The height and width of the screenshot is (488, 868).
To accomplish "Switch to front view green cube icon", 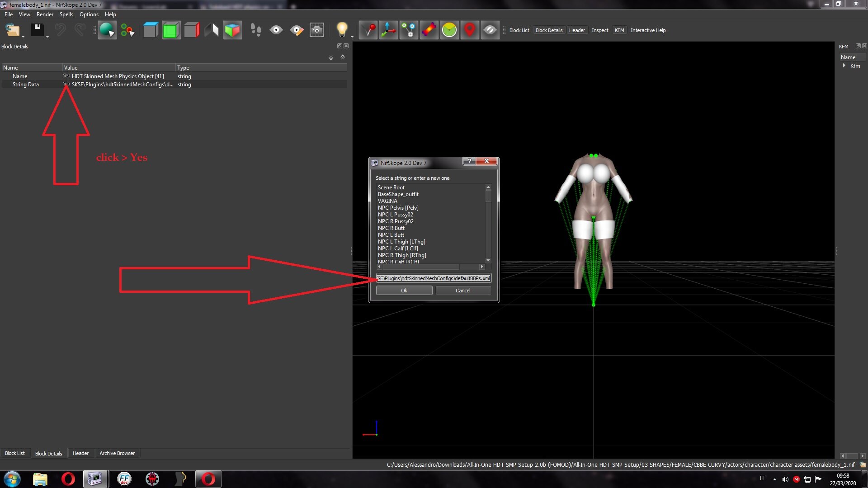I will [x=171, y=30].
